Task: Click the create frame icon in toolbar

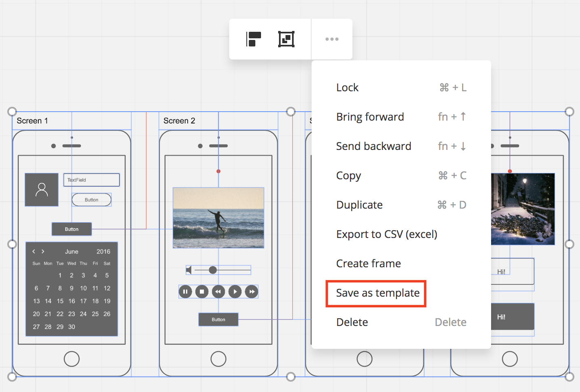Action: pos(286,39)
